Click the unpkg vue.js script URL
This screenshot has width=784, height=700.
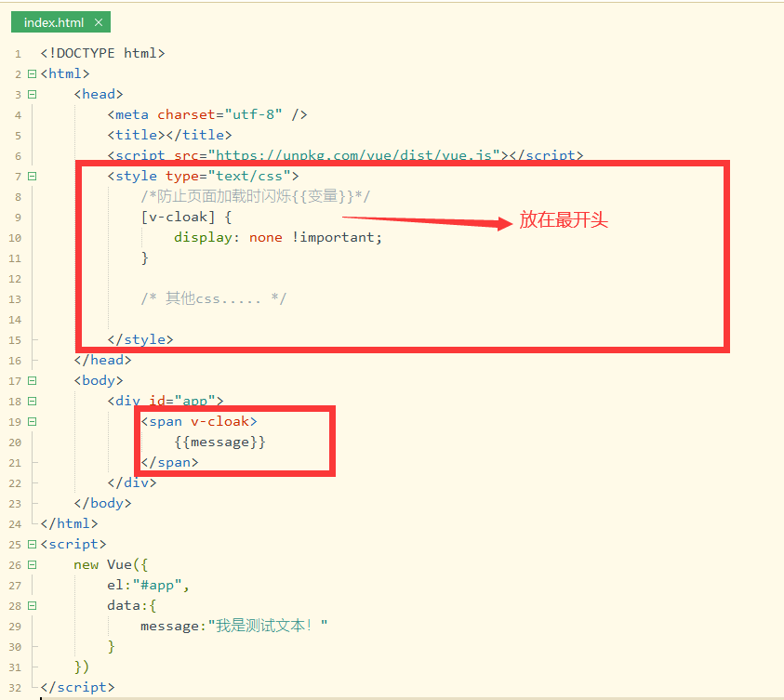(x=354, y=155)
